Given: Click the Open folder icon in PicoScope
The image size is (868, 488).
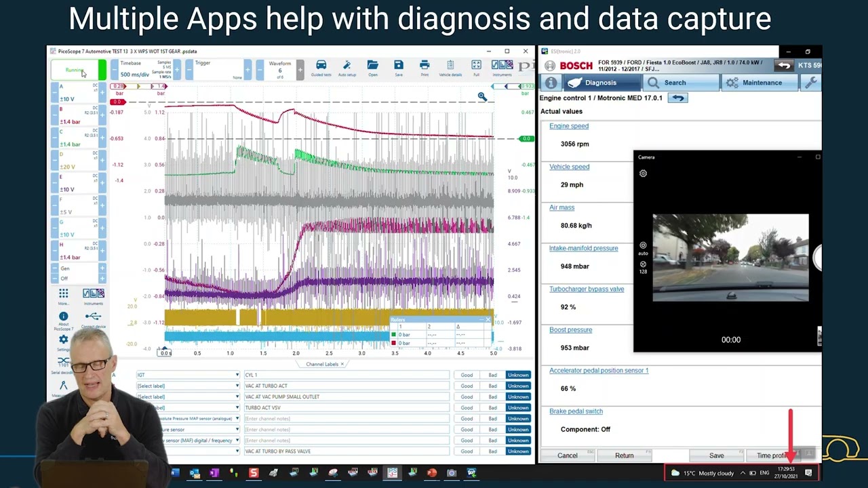Looking at the screenshot, I should coord(372,68).
